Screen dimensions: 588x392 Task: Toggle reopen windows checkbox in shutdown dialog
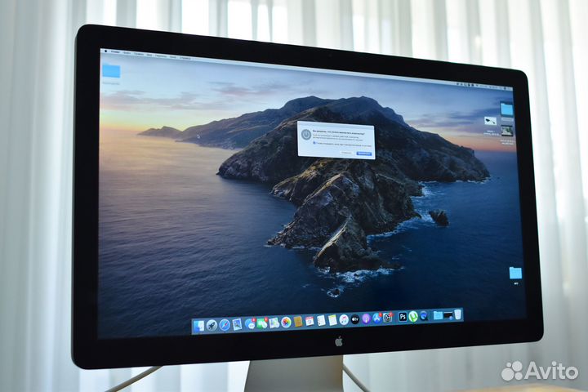click(314, 143)
